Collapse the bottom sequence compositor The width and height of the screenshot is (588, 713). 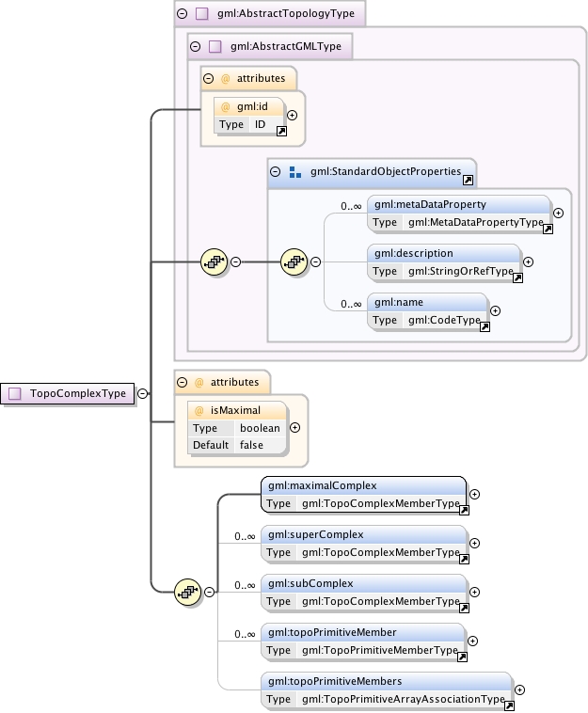[209, 593]
